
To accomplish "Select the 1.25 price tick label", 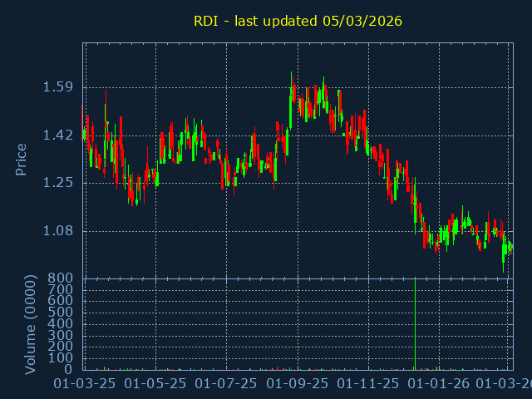I will point(58,183).
